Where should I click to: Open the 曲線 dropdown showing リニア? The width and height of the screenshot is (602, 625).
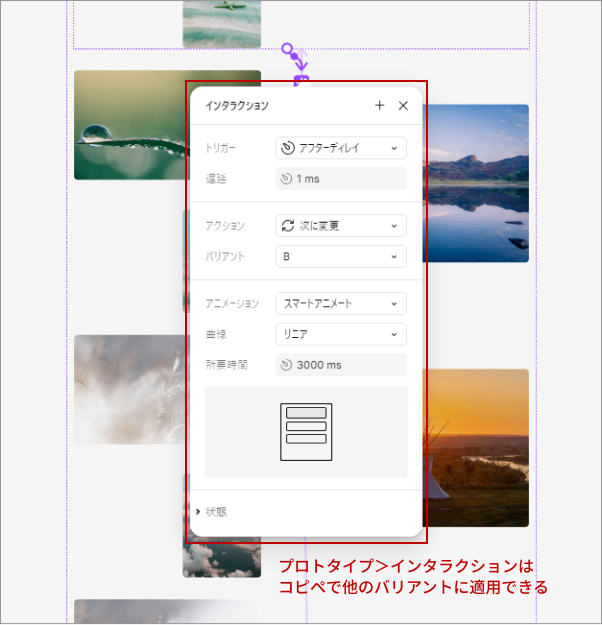point(341,334)
